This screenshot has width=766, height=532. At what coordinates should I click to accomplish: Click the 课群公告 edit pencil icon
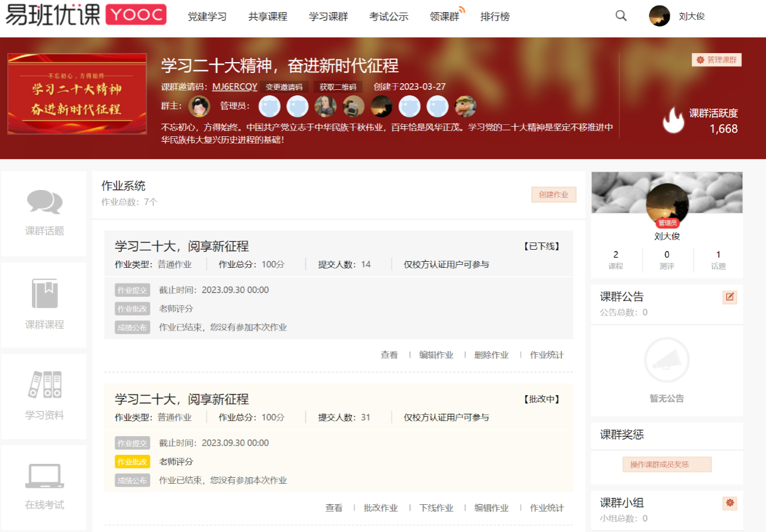(730, 297)
